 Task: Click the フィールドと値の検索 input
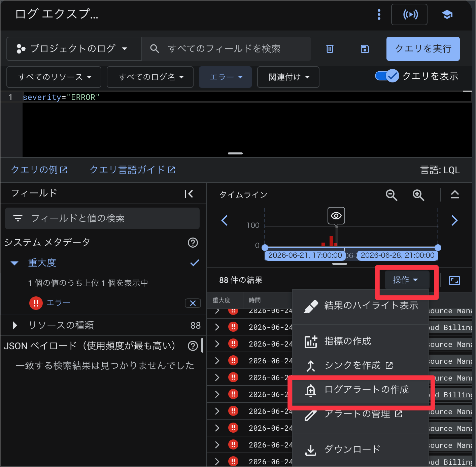(102, 218)
